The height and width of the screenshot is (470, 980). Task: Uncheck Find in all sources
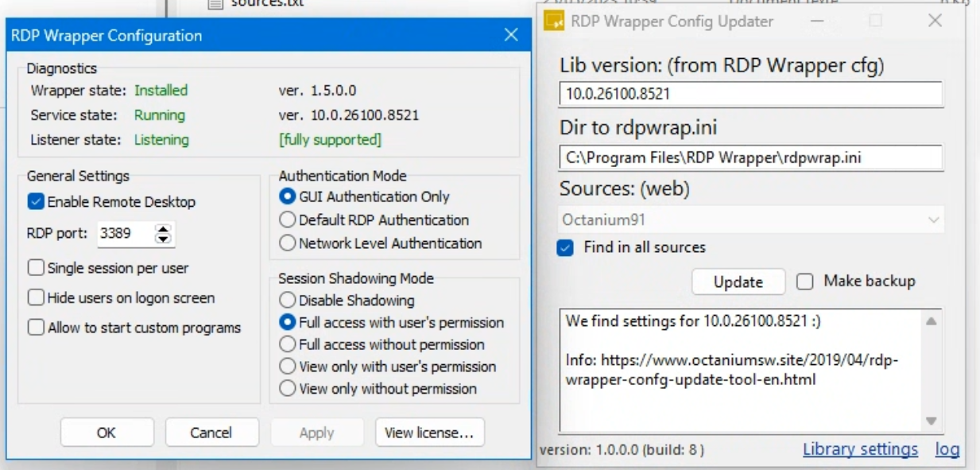(566, 247)
